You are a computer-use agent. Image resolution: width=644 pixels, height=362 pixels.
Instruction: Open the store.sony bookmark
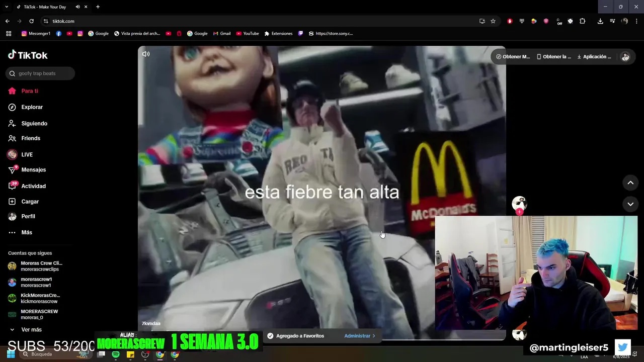click(x=331, y=34)
